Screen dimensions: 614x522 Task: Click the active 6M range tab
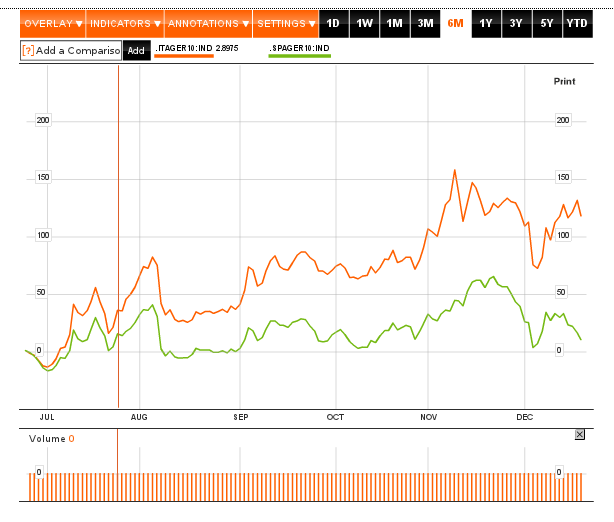455,24
